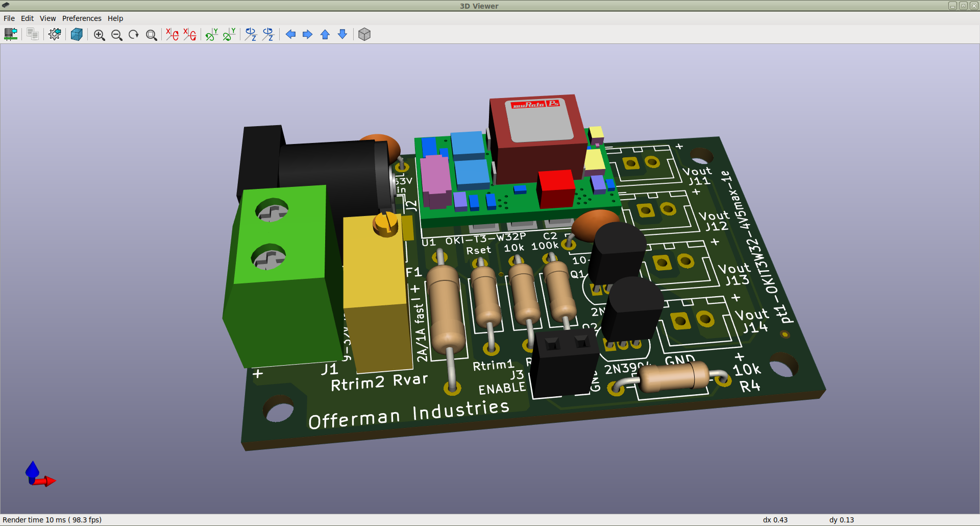Open the Preferences menu
Viewport: 980px width, 526px height.
point(82,18)
